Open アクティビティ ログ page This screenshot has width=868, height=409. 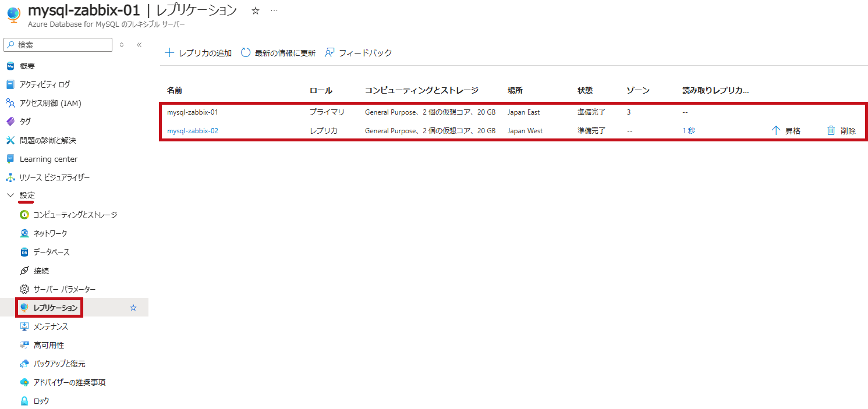click(x=45, y=84)
